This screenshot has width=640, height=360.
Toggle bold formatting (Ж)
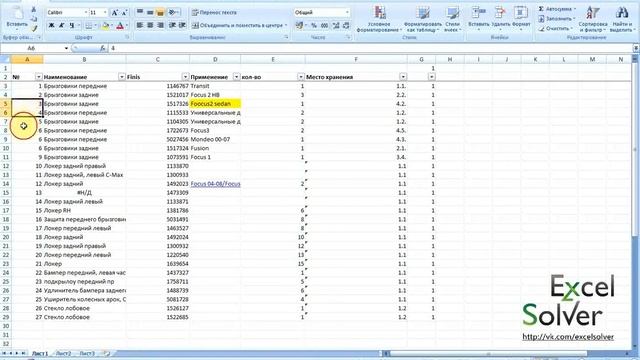pos(51,26)
